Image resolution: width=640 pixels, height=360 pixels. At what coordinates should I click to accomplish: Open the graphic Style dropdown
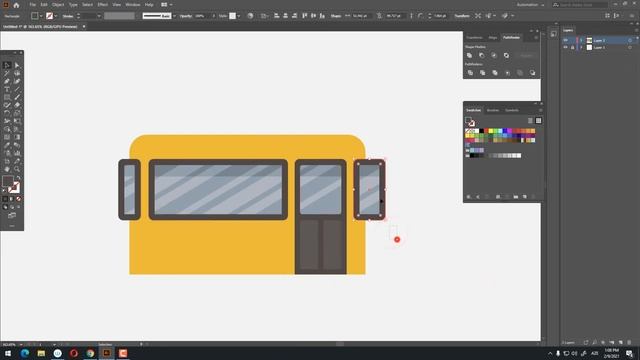[239, 16]
